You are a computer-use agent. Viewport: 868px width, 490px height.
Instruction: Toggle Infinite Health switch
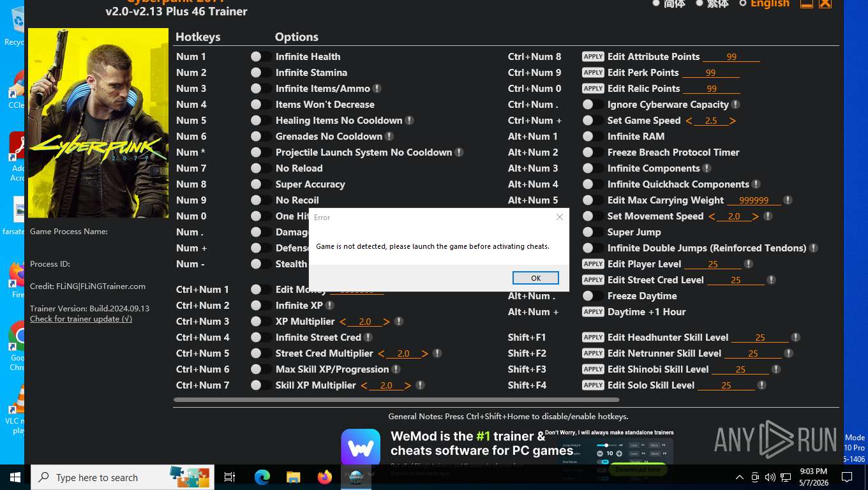(x=260, y=57)
